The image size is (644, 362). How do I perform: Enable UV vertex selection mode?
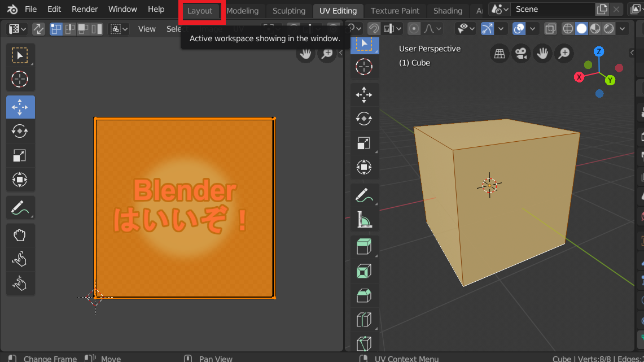pos(56,29)
